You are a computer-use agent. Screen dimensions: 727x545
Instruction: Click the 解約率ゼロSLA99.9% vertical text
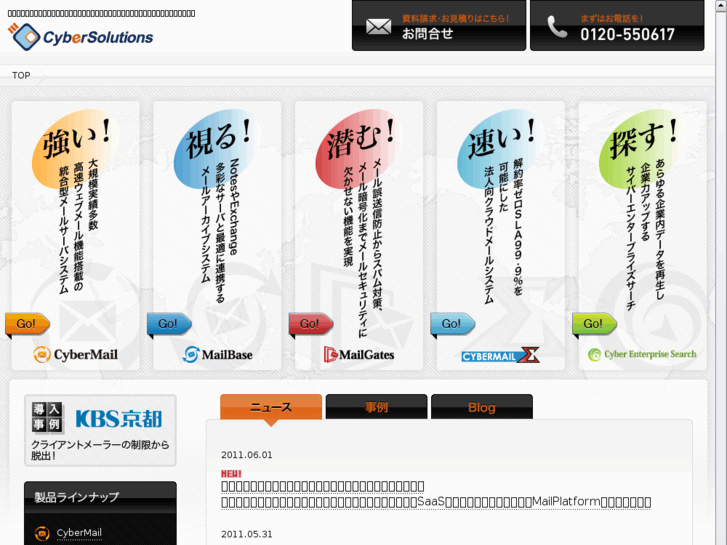(518, 227)
